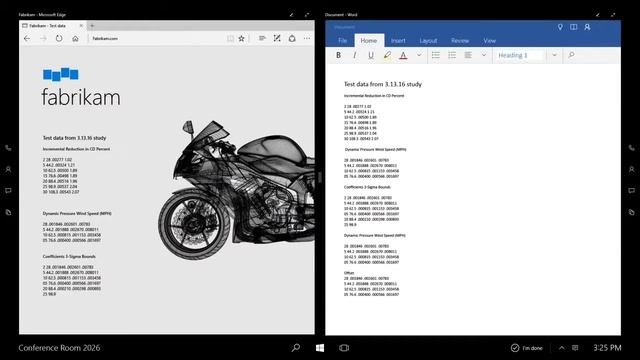This screenshot has width=640, height=360.
Task: Apply red font color in Word
Action: click(403, 55)
